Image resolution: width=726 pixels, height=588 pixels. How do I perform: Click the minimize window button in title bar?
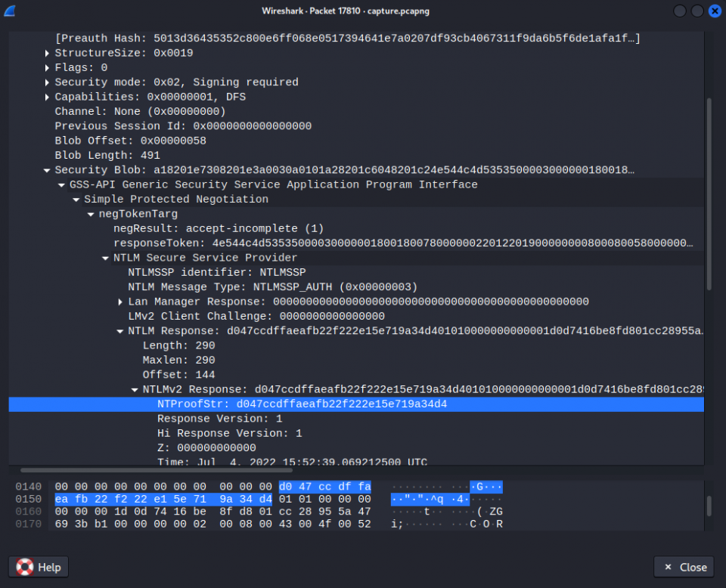tap(680, 11)
